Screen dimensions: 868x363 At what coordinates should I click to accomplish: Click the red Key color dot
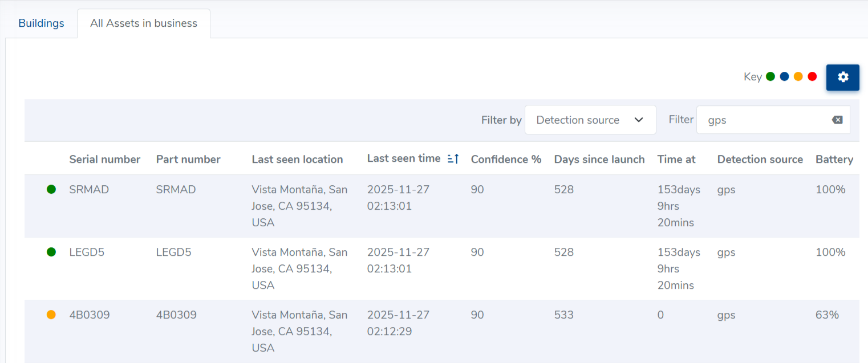[812, 76]
